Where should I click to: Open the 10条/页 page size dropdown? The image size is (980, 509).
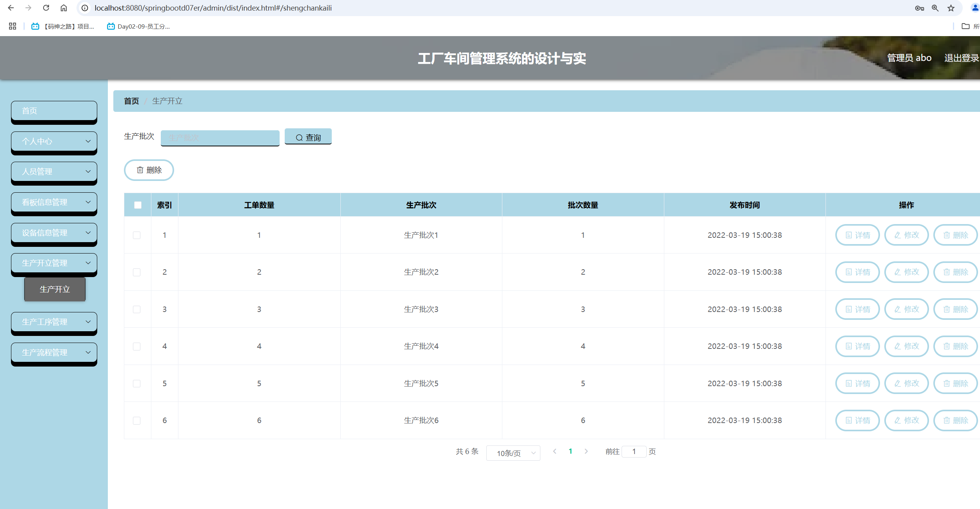513,453
